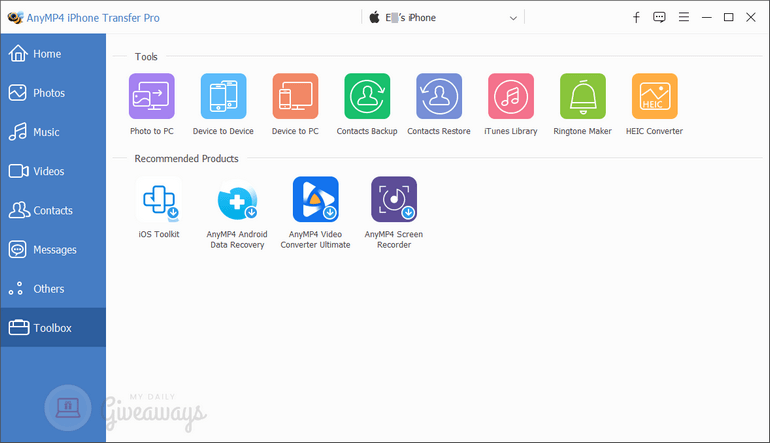Open the hamburger menu
The width and height of the screenshot is (770, 443).
(684, 17)
